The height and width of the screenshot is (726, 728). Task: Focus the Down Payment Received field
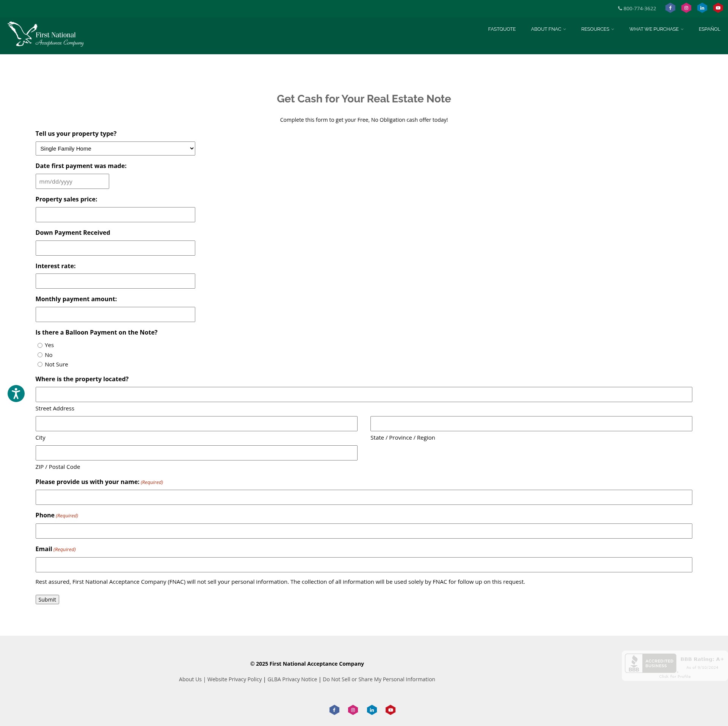click(115, 248)
